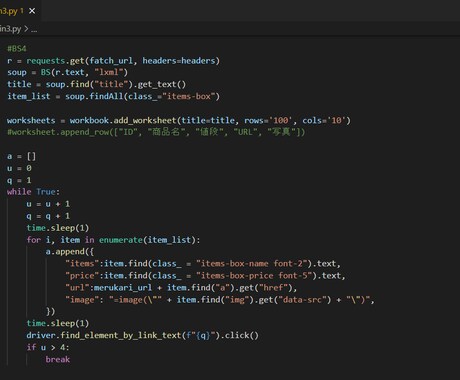Click 'get_text()' in the title line
This screenshot has width=460, height=380.
tap(162, 84)
